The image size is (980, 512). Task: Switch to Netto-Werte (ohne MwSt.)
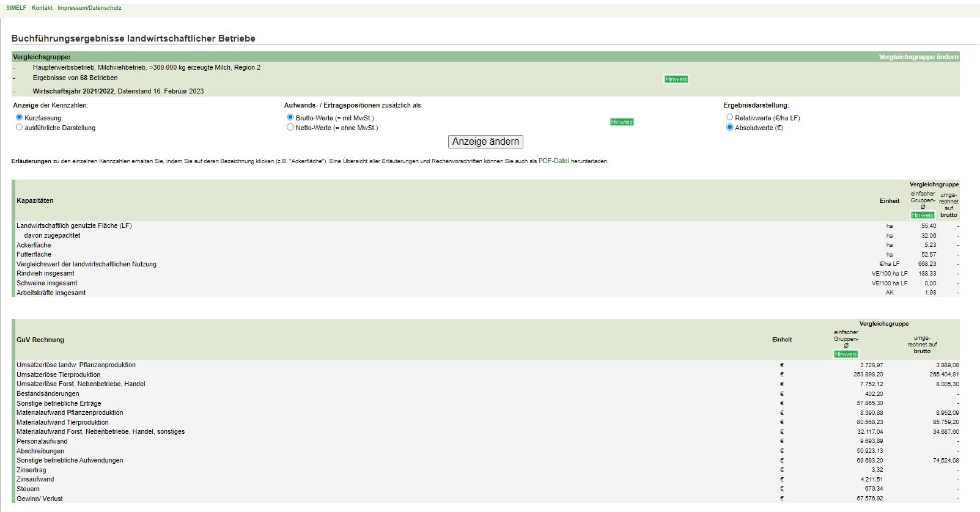tap(290, 127)
